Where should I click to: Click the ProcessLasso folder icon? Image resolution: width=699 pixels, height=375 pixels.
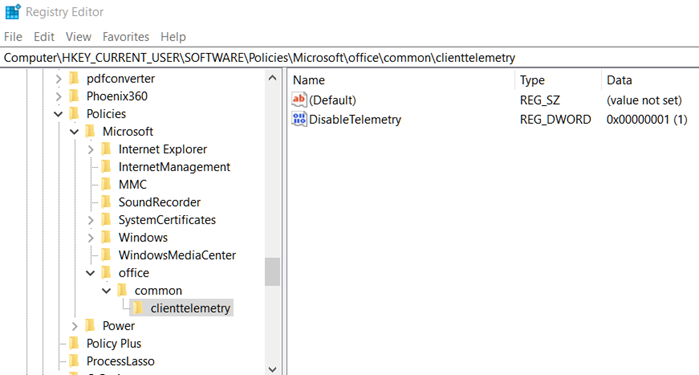(74, 361)
